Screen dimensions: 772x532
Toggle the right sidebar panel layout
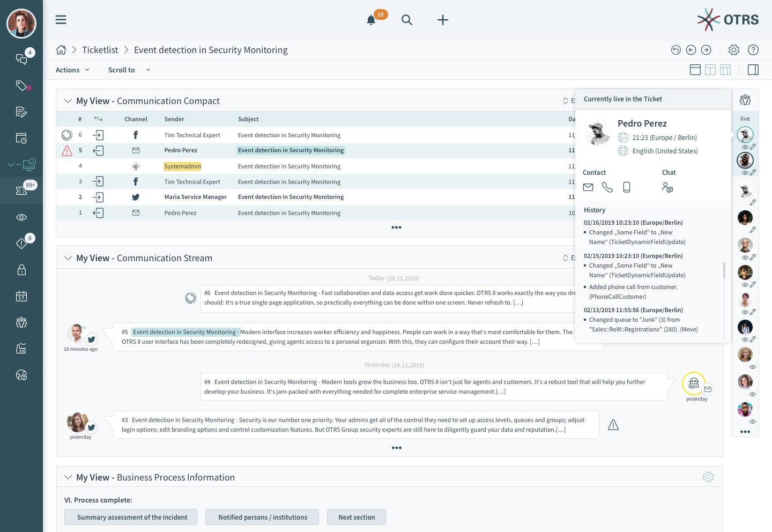click(753, 70)
